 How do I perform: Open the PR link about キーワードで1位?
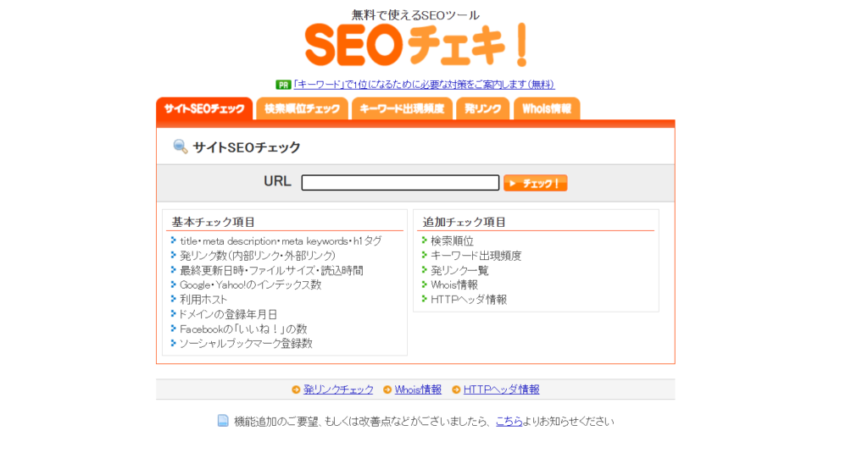[424, 85]
